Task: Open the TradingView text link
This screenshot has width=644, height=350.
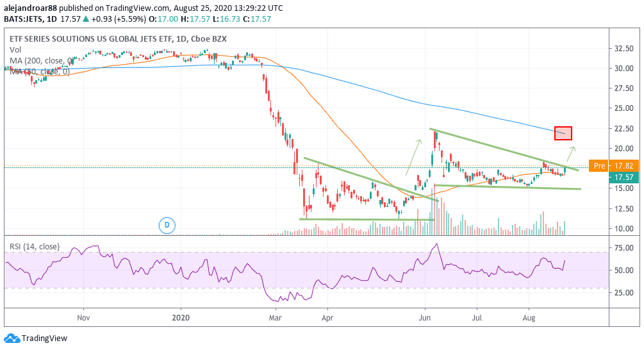Action: coord(44,338)
